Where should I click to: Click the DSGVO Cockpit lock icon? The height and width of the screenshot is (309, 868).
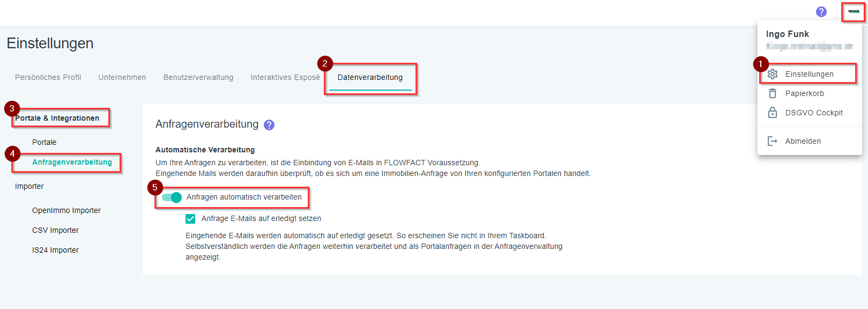click(x=773, y=113)
